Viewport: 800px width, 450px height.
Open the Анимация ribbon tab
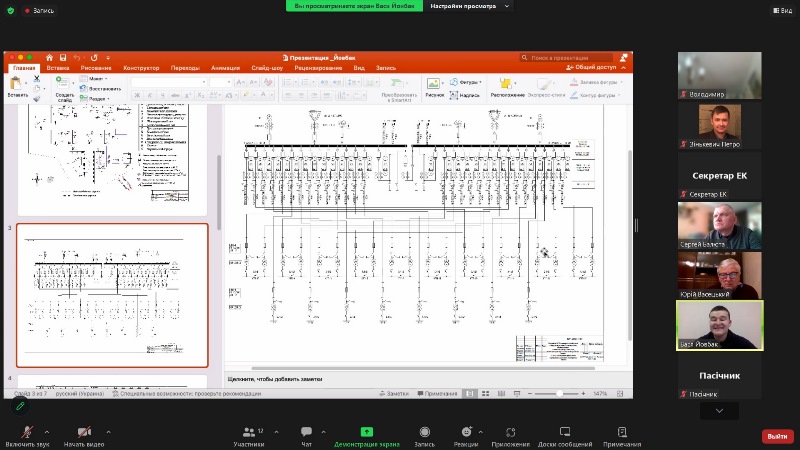point(225,68)
